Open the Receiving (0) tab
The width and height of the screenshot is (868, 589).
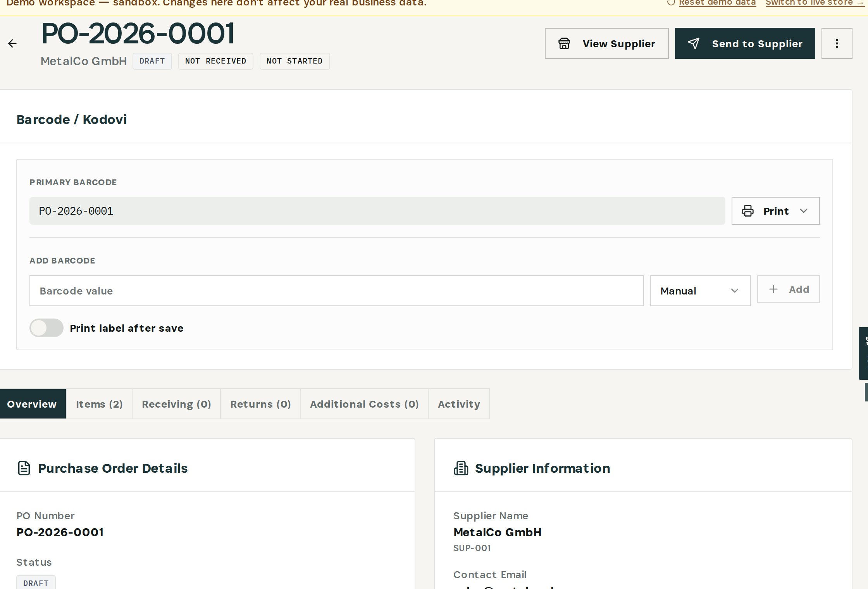click(x=176, y=404)
